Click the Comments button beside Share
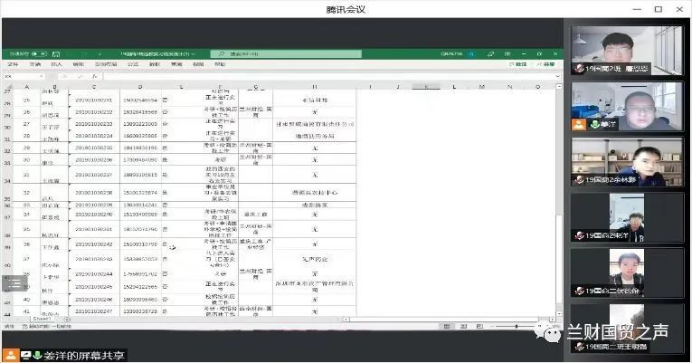Image resolution: width=693 pixels, height=363 pixels. pos(519,65)
